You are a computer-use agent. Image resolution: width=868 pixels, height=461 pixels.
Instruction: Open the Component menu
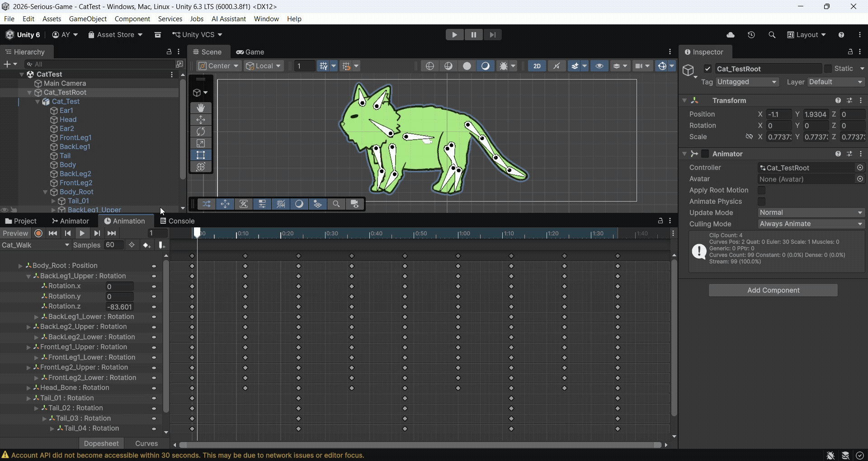click(132, 19)
